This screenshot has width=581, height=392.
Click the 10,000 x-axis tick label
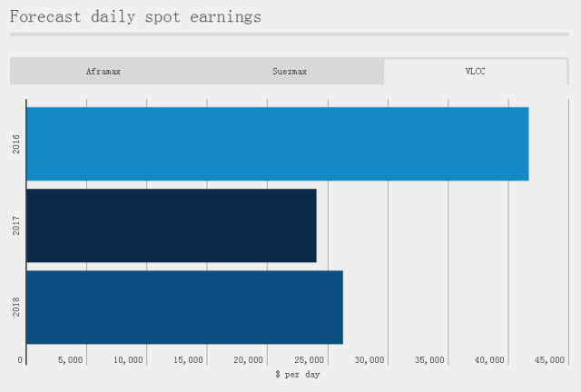(129, 360)
